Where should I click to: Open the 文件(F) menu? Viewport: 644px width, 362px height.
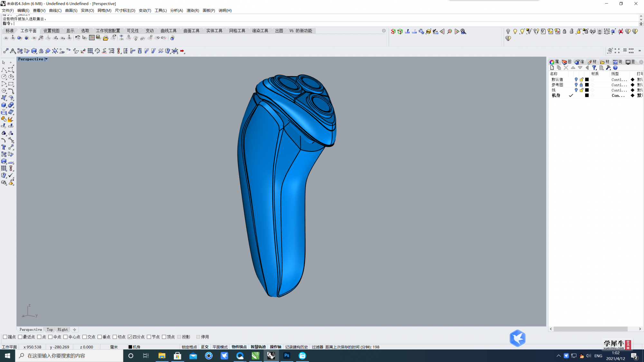(x=8, y=11)
